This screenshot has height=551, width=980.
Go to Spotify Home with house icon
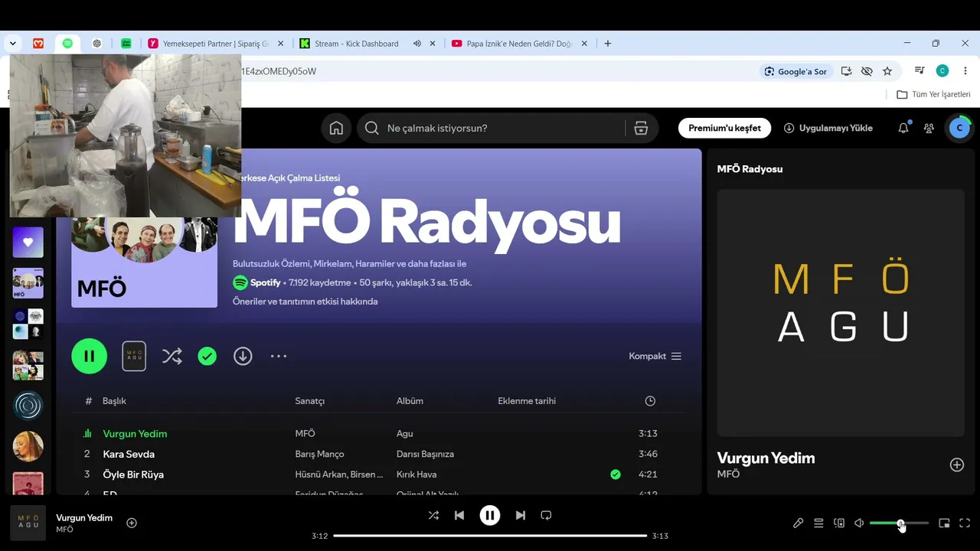[336, 128]
